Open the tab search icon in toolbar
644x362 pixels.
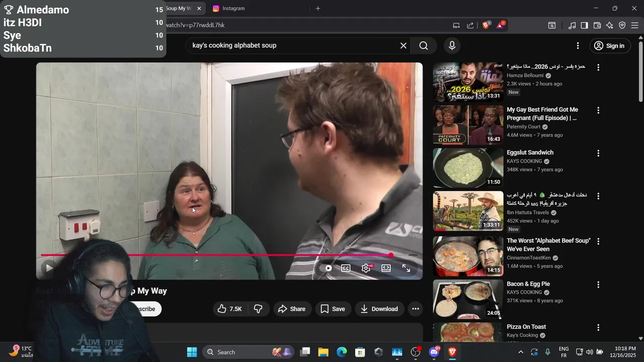(552, 25)
